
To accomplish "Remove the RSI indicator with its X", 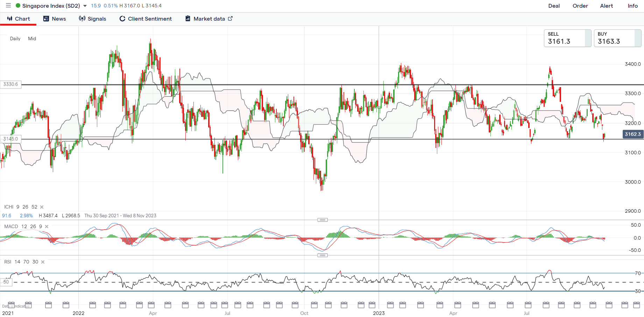I will pos(43,262).
